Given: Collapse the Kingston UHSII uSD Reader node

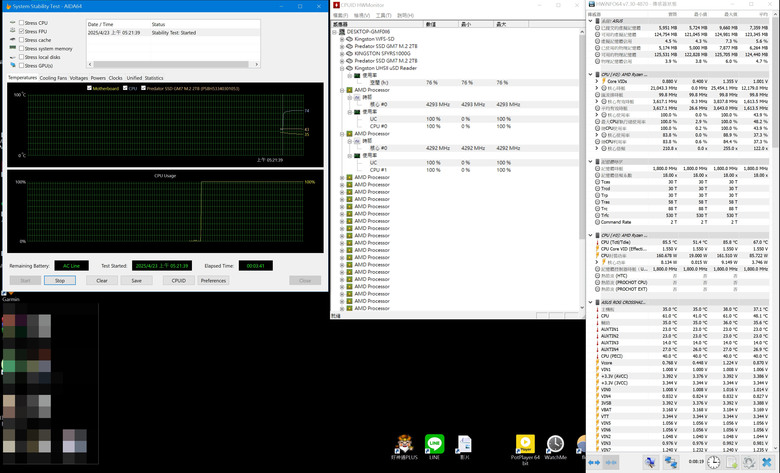Looking at the screenshot, I should click(342, 68).
